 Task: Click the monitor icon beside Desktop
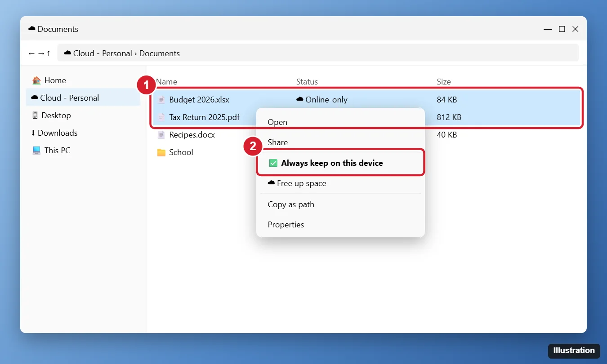click(x=35, y=115)
